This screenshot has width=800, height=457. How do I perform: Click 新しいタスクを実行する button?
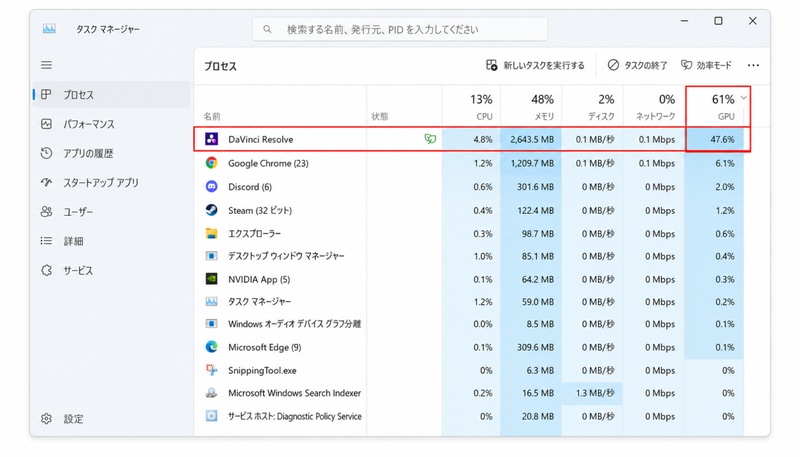pos(535,65)
